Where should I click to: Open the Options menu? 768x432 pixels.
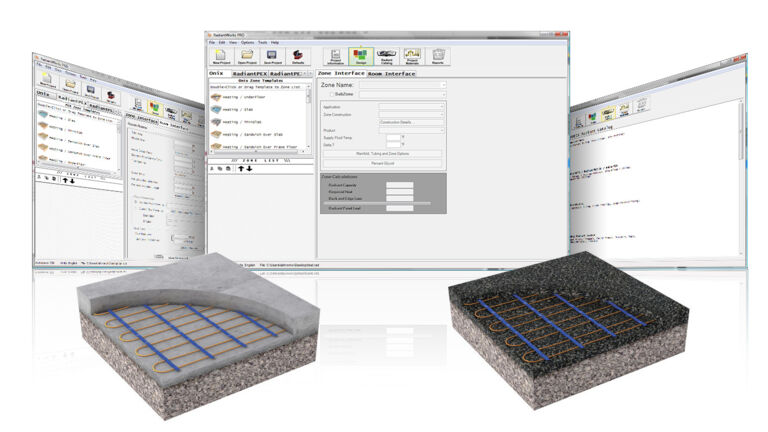(x=246, y=43)
